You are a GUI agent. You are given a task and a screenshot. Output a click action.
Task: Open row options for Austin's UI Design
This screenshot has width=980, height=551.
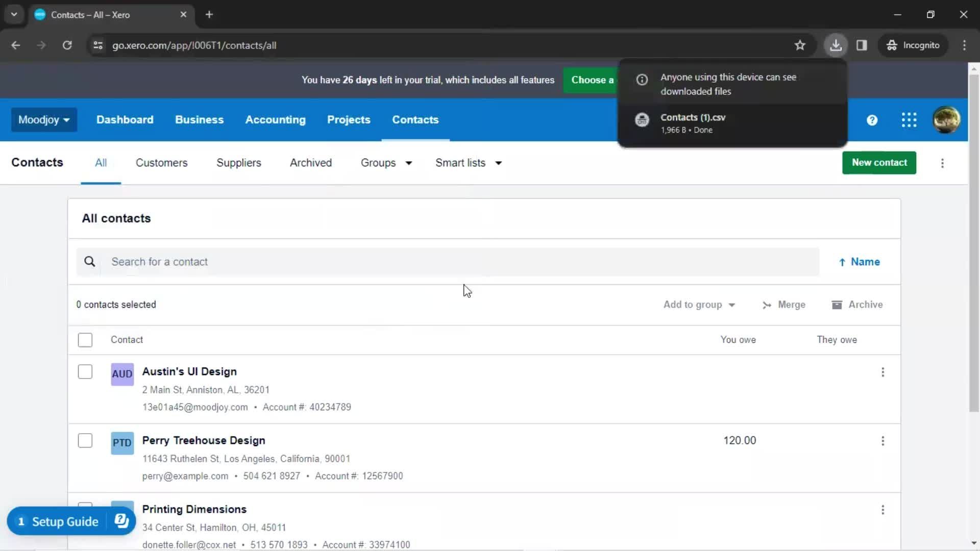click(x=883, y=372)
